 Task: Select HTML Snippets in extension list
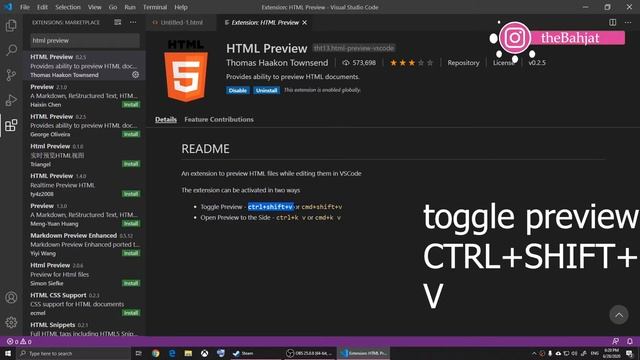[84, 329]
